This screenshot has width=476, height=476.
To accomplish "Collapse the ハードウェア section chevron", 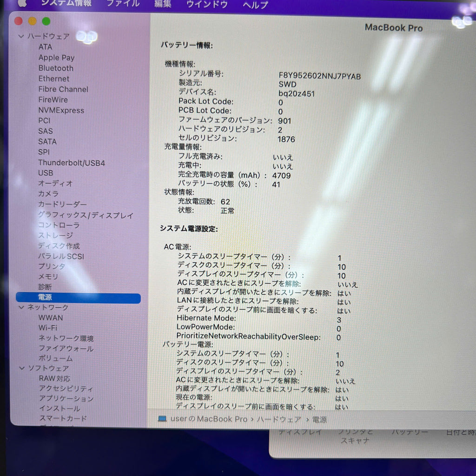I will tap(21, 36).
